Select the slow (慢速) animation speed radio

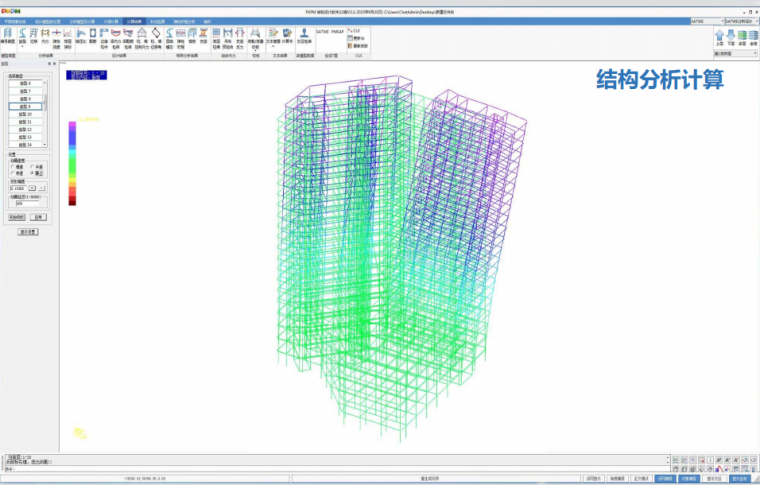(x=13, y=167)
